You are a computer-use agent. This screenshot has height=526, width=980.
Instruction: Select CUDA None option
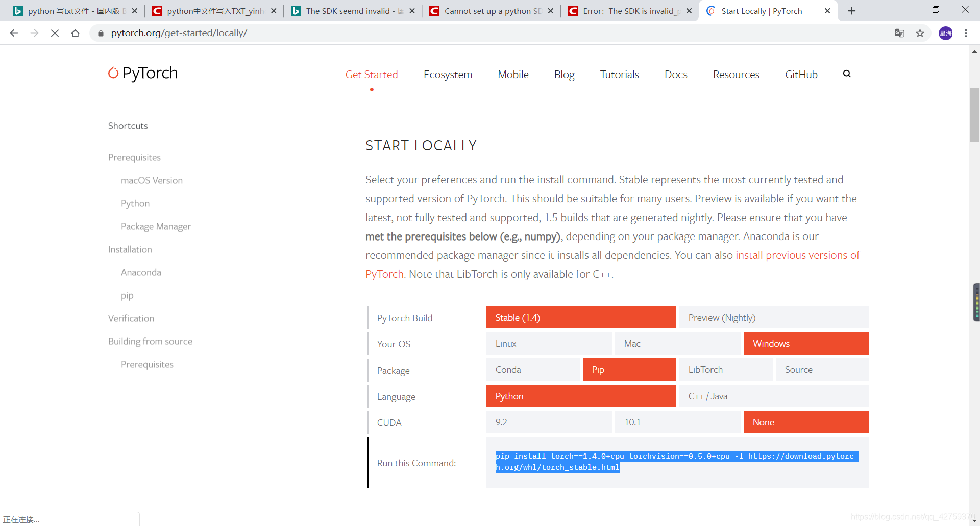[x=806, y=422]
